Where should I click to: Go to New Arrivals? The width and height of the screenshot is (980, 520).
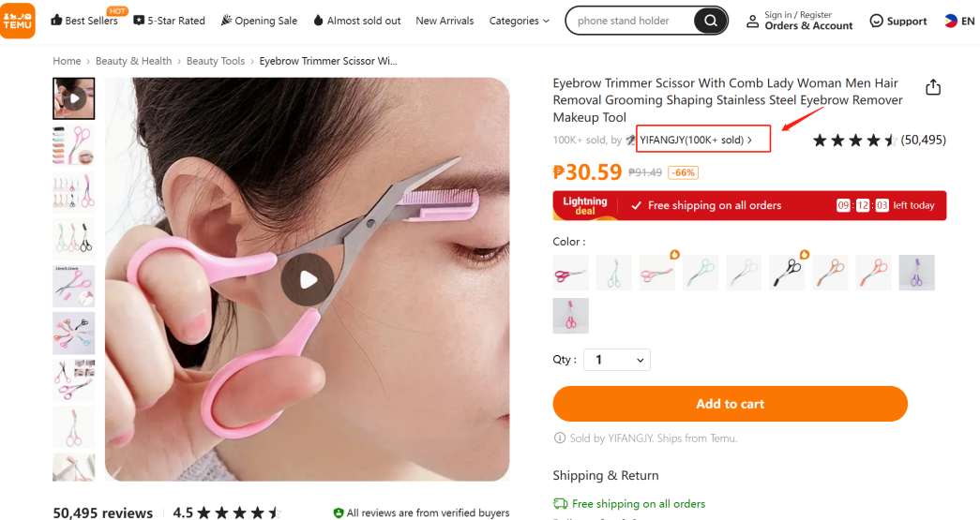click(445, 21)
